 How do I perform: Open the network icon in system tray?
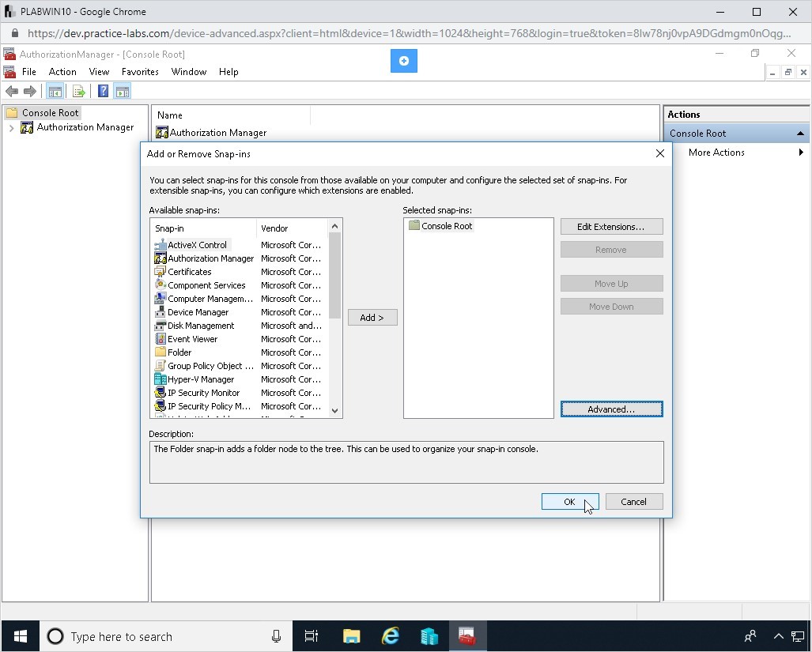pos(798,636)
